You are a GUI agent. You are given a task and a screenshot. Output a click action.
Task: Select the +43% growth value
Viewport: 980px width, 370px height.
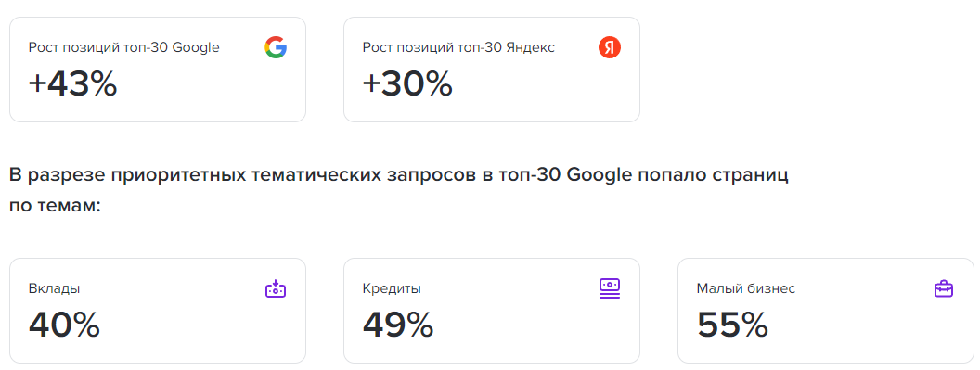tap(72, 83)
